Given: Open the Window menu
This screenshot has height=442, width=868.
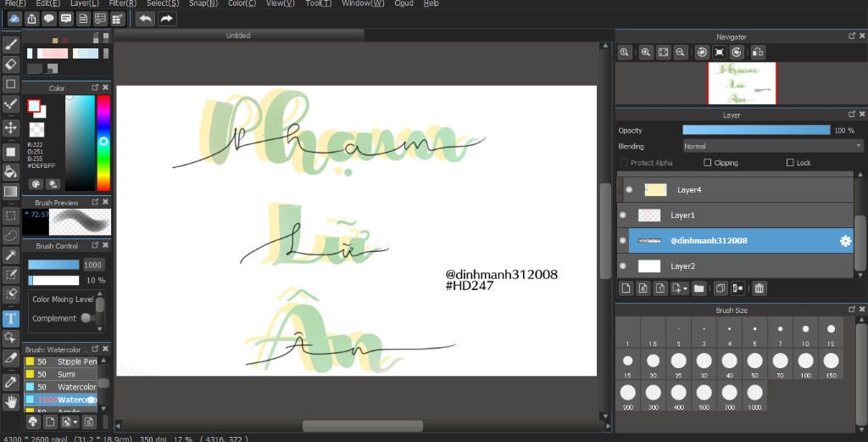Looking at the screenshot, I should [x=363, y=3].
